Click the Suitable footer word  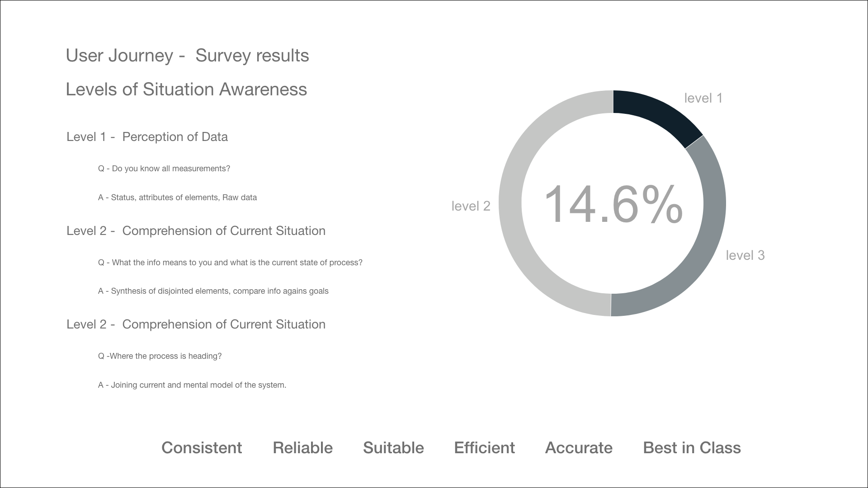[393, 448]
